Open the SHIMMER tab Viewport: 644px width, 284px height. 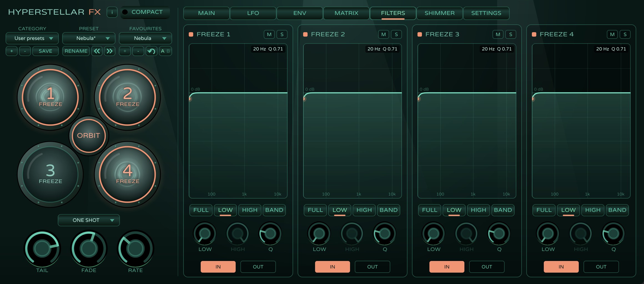click(440, 13)
